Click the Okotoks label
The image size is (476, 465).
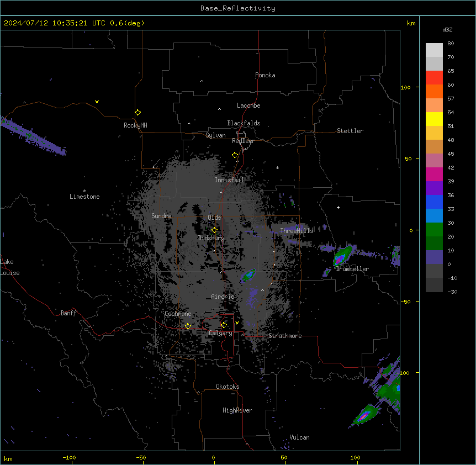228,387
